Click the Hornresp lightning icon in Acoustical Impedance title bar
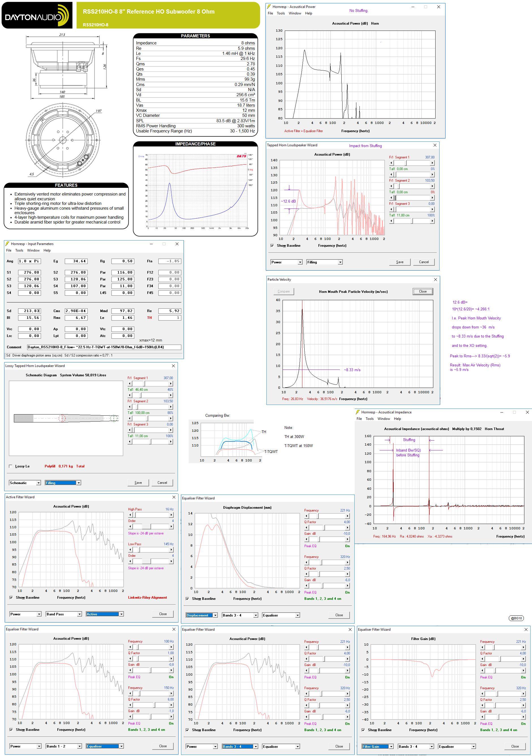Image resolution: width=532 pixels, height=756 pixels. point(358,412)
